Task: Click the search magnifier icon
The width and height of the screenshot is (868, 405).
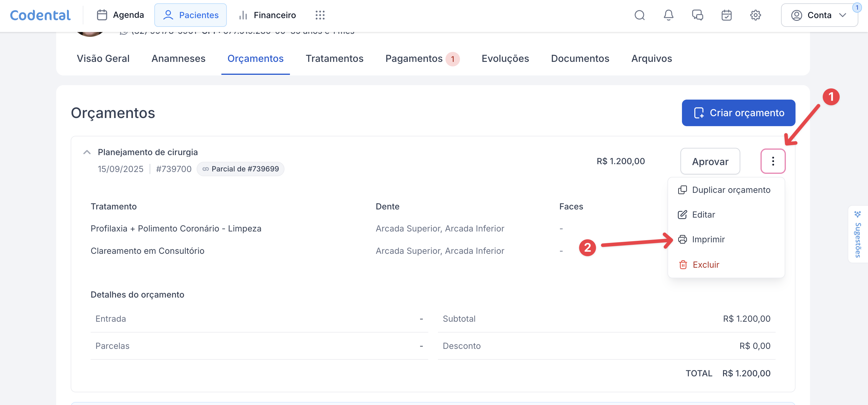Action: click(x=639, y=15)
